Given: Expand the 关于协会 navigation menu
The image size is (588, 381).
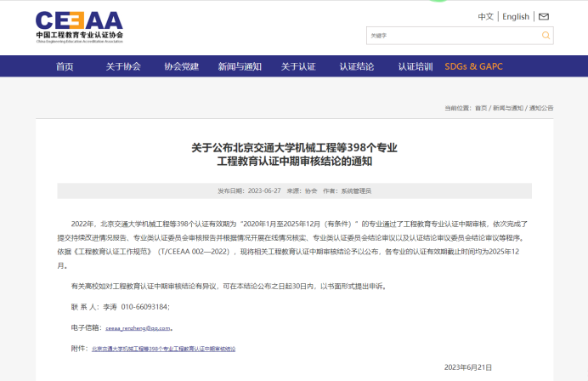Looking at the screenshot, I should 123,66.
